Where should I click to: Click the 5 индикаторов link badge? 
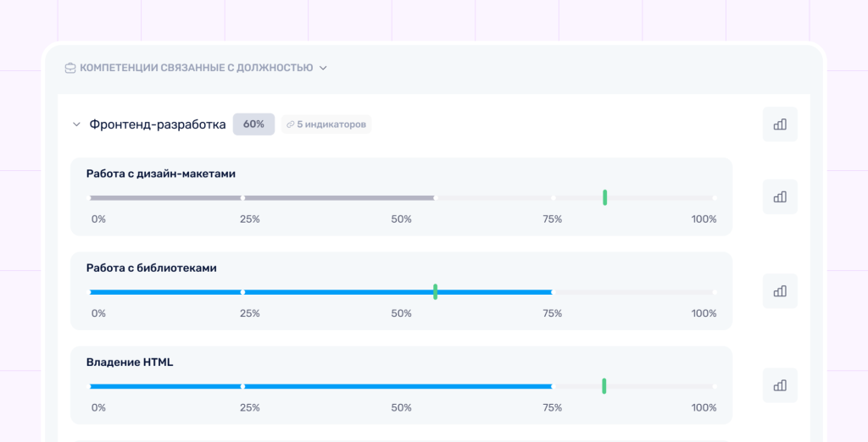(x=326, y=124)
